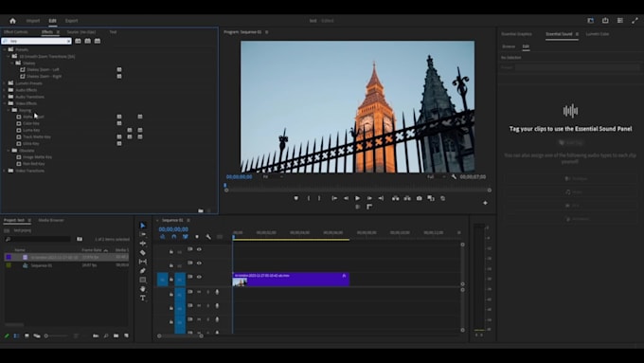Export frame with the camera icon

click(419, 198)
